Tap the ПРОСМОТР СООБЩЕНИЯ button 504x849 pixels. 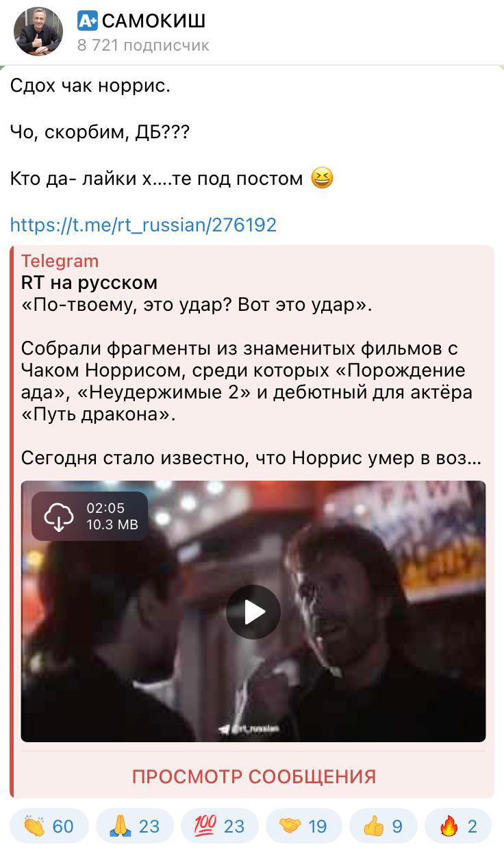253,776
